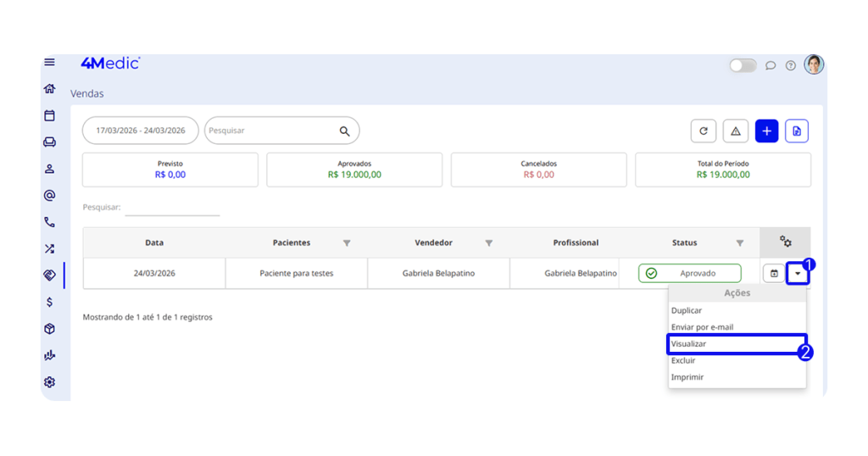The height and width of the screenshot is (456, 868).
Task: Click the warning triangle icon button
Action: click(x=735, y=131)
